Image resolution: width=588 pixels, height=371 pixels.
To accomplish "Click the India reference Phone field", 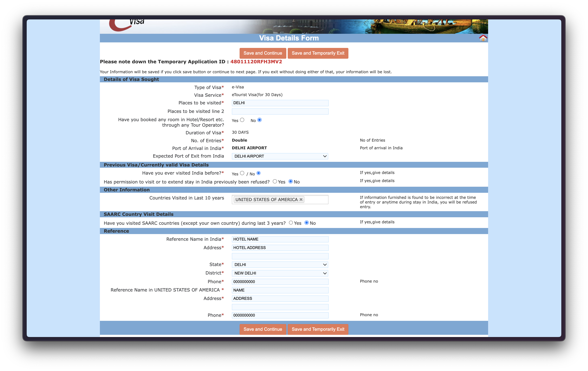I will tap(280, 282).
